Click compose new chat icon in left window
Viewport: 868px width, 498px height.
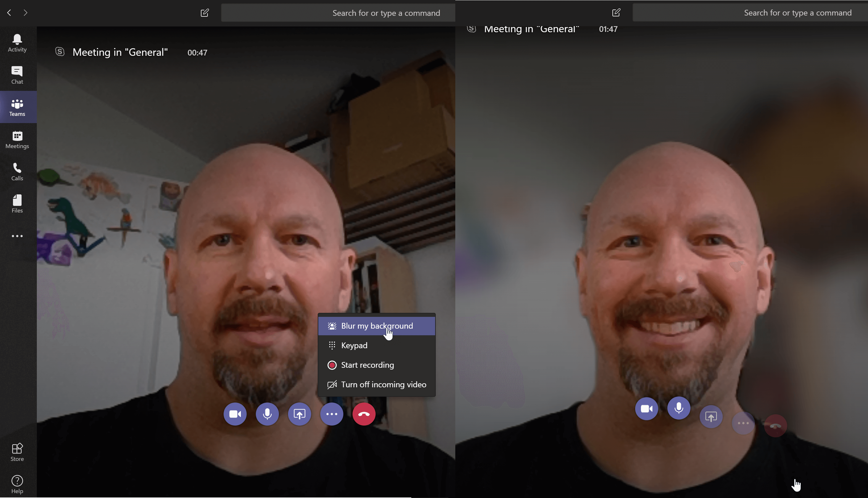coord(205,13)
